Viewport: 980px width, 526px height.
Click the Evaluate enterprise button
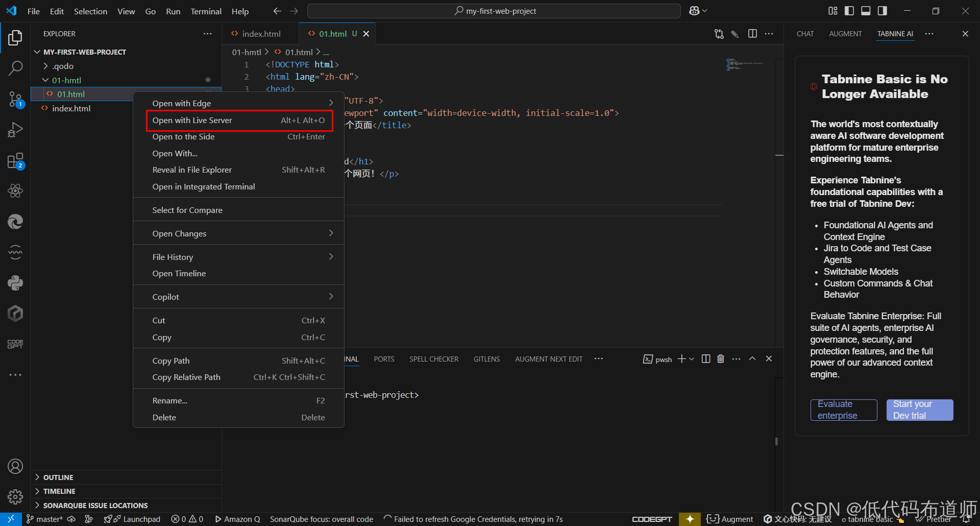pyautogui.click(x=844, y=410)
